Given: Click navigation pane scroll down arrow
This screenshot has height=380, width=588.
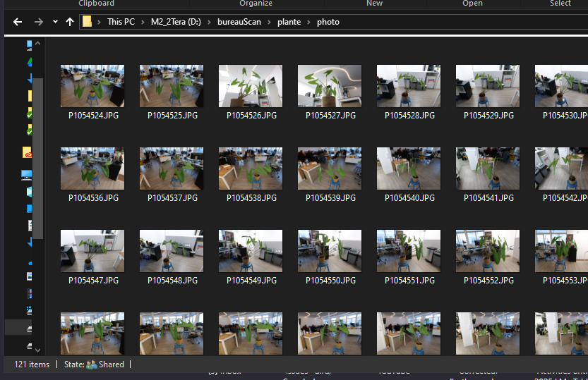Looking at the screenshot, I should [37, 350].
